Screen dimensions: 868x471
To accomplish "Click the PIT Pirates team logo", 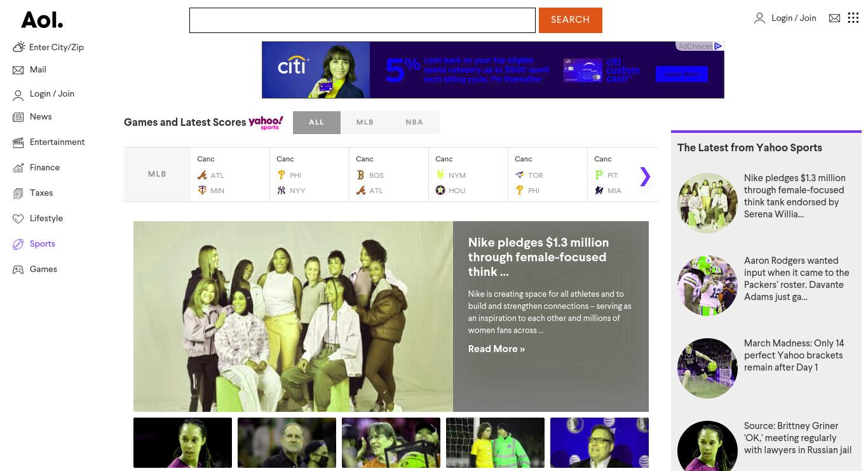I will pyautogui.click(x=599, y=175).
